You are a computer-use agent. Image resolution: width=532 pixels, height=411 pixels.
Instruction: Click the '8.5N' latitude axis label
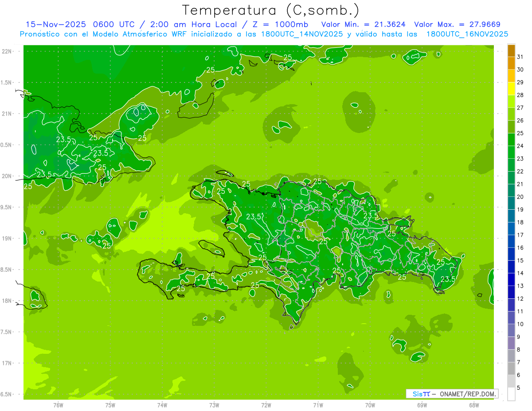[6, 270]
